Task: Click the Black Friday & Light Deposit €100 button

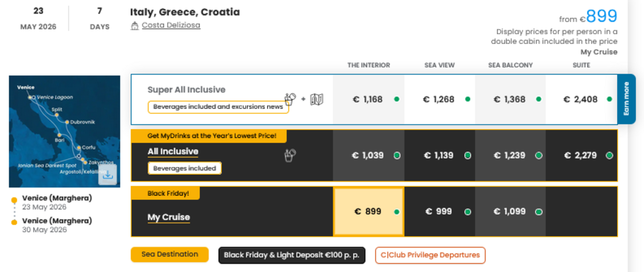Action: pos(291,255)
